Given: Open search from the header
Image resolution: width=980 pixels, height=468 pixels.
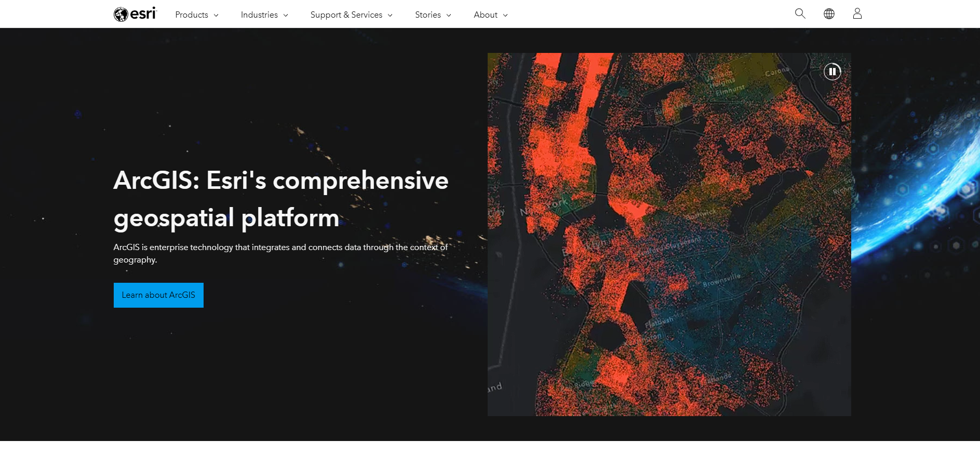Looking at the screenshot, I should click(799, 14).
